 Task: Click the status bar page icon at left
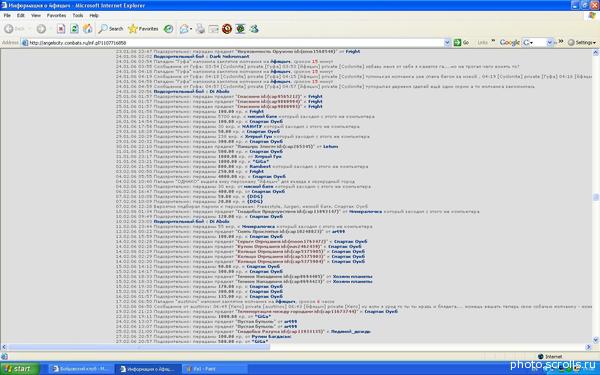pyautogui.click(x=4, y=357)
